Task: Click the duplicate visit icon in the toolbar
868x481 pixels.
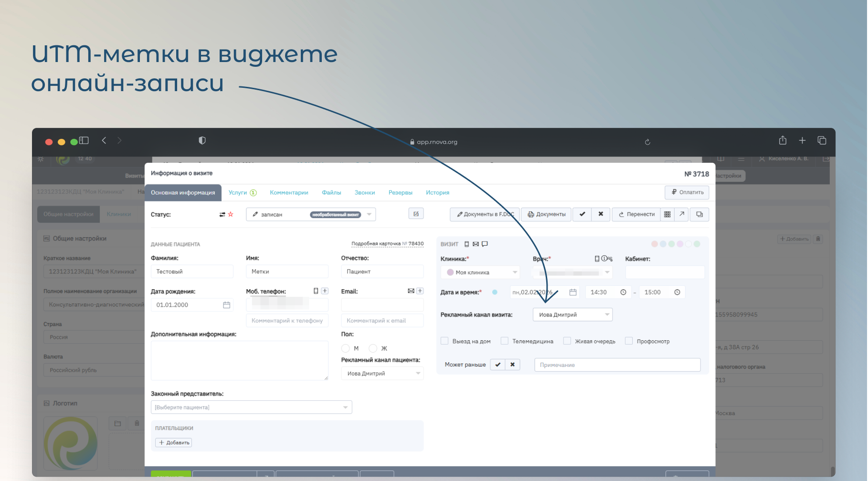Action: [x=699, y=214]
